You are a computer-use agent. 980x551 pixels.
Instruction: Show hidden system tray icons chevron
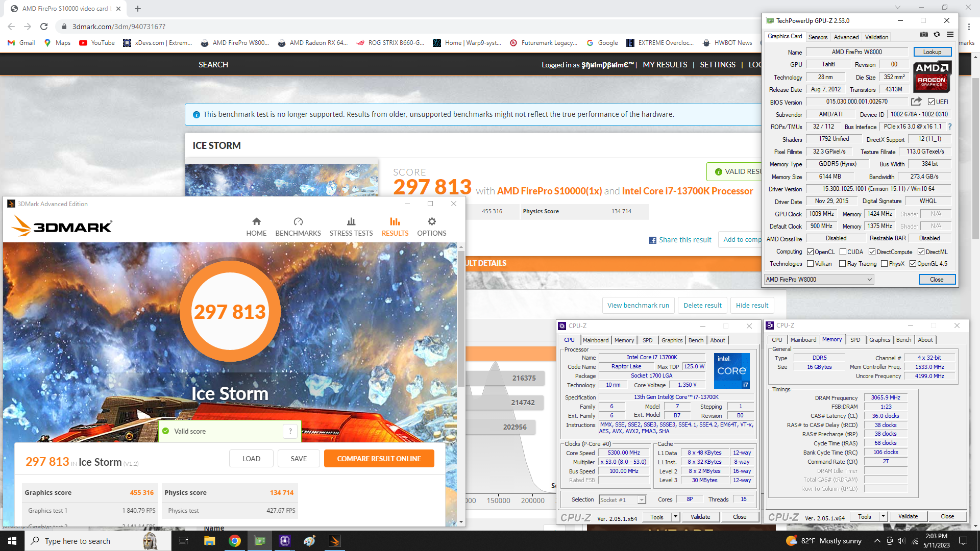point(877,541)
